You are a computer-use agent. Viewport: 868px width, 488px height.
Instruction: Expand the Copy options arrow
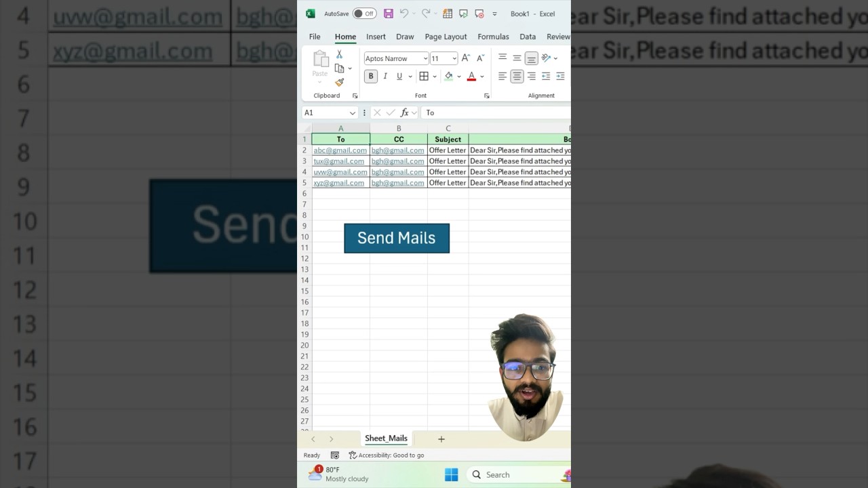coord(350,68)
